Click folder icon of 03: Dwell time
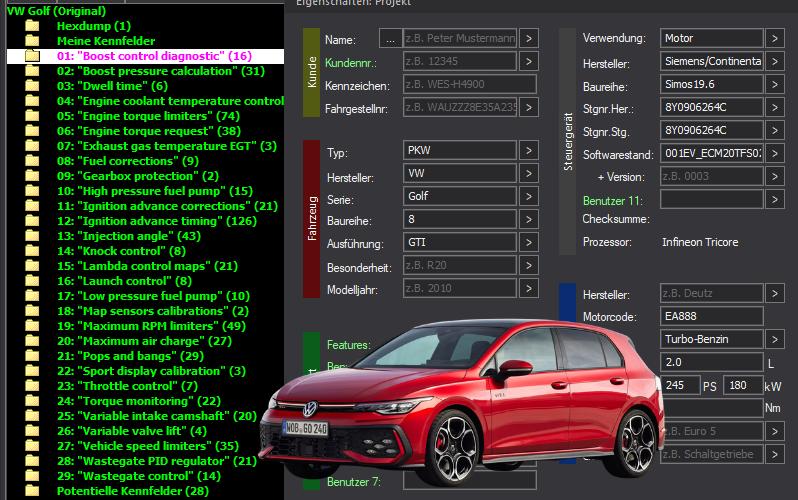 [x=32, y=86]
